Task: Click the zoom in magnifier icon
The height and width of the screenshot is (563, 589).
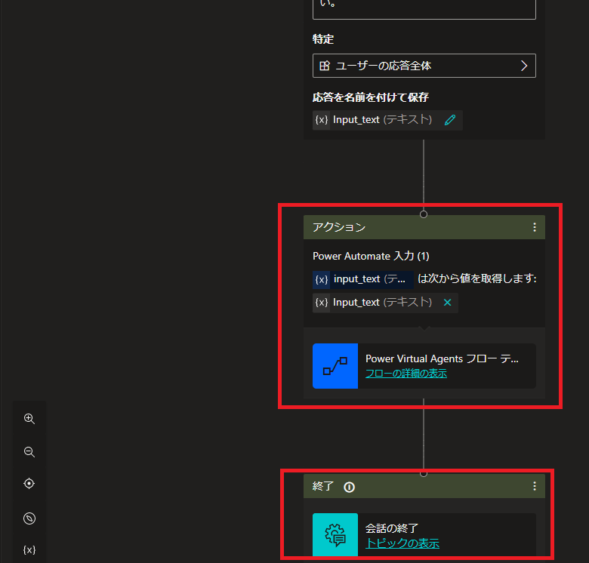Action: (29, 418)
